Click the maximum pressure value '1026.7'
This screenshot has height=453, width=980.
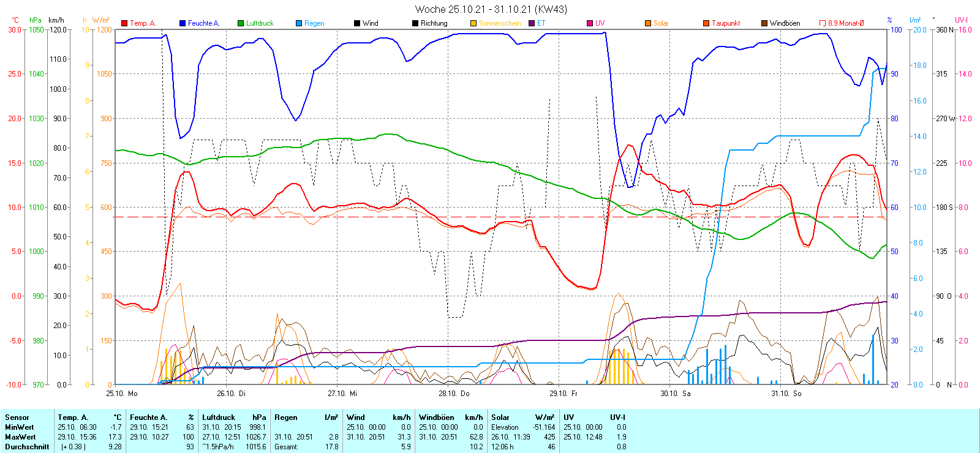(256, 437)
